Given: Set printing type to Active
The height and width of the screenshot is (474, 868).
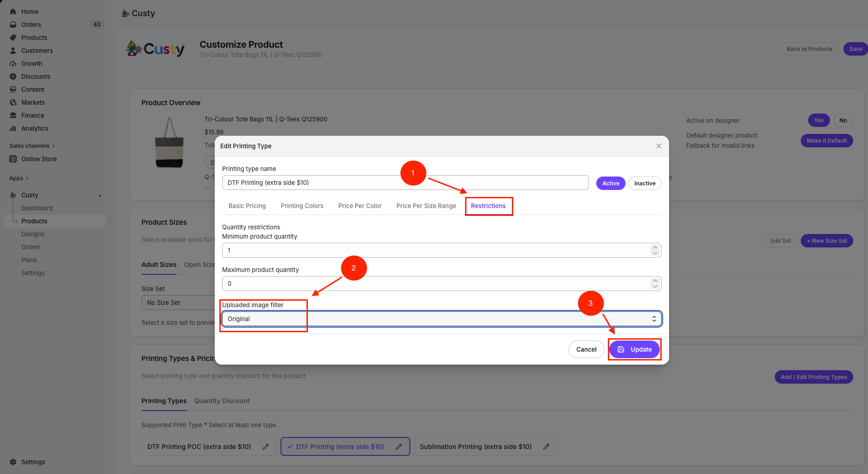Looking at the screenshot, I should click(611, 183).
